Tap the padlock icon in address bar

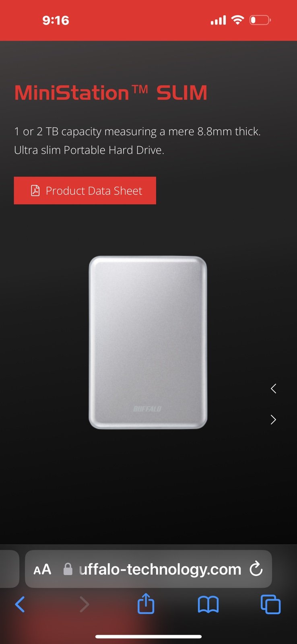click(68, 569)
